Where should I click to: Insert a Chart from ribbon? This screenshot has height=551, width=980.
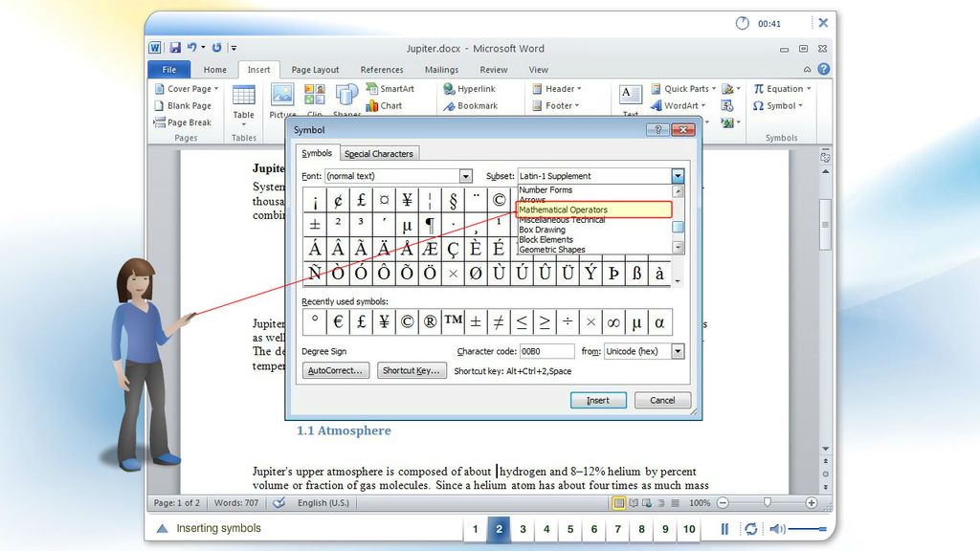point(385,105)
